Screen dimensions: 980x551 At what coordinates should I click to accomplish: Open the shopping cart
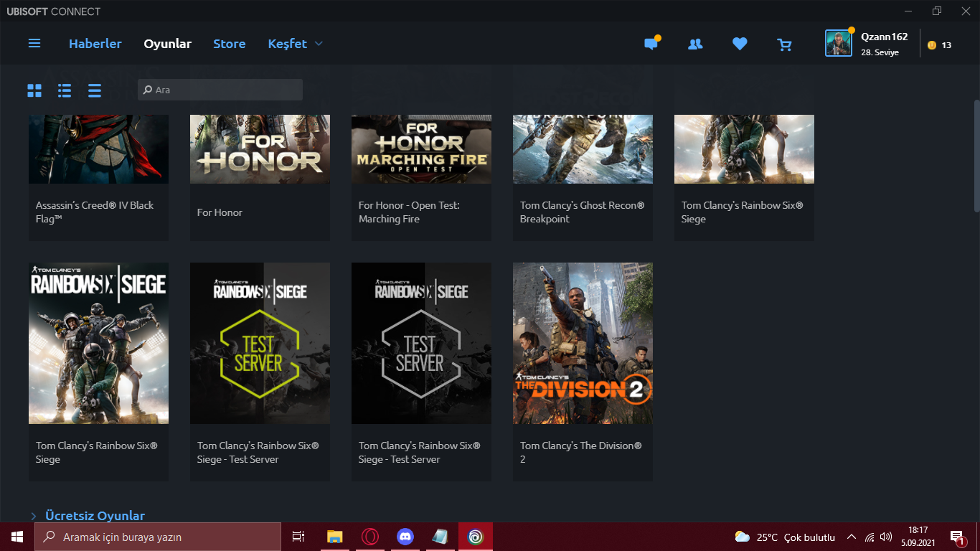coord(785,44)
